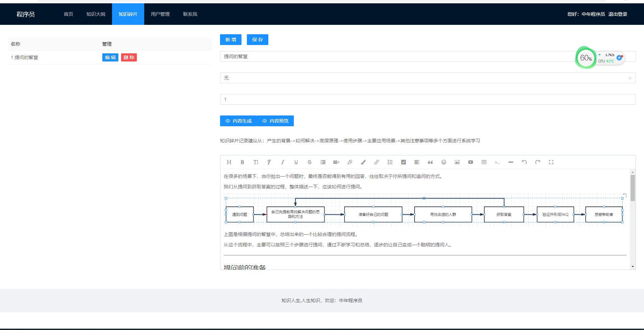
Task: Open the 联系我 navigation tab
Action: click(190, 14)
